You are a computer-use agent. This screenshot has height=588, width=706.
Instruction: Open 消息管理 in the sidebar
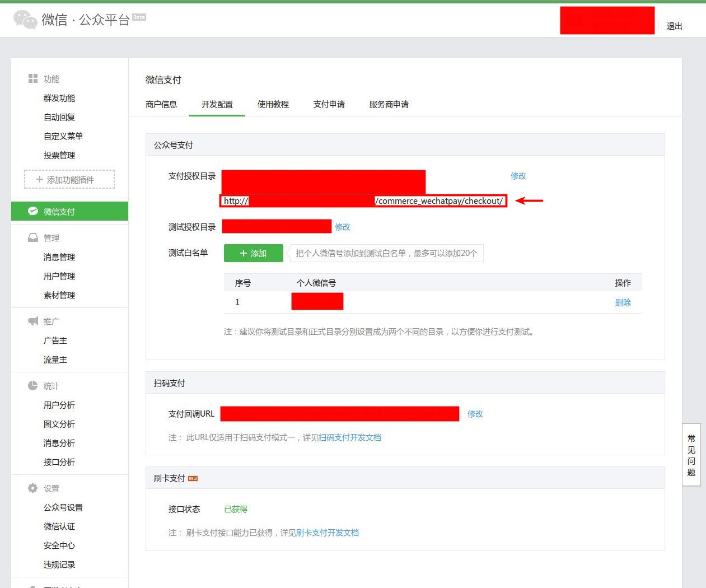(x=59, y=257)
